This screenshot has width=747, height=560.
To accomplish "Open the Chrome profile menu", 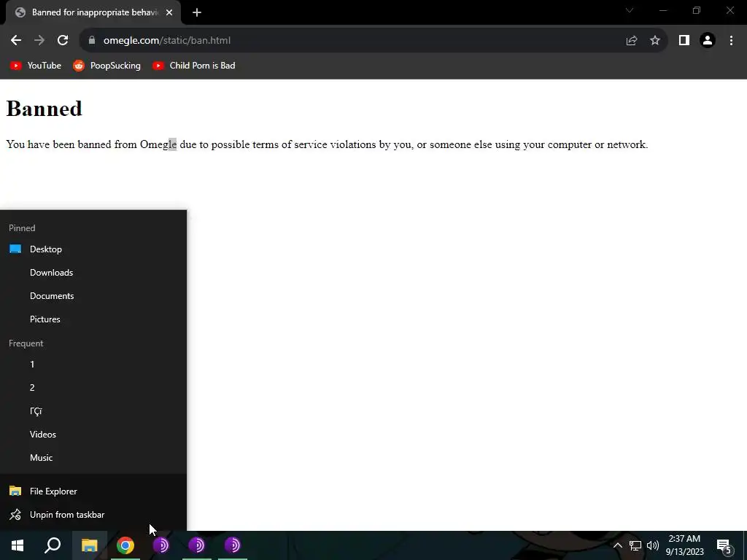I will pos(708,41).
